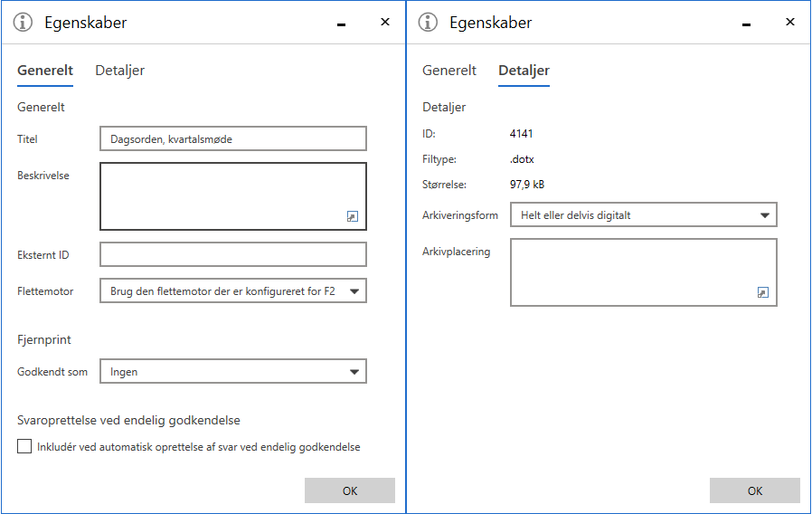Screen dimensions: 812x514
Task: Expand the Flettemotor dropdown
Action: click(x=354, y=291)
